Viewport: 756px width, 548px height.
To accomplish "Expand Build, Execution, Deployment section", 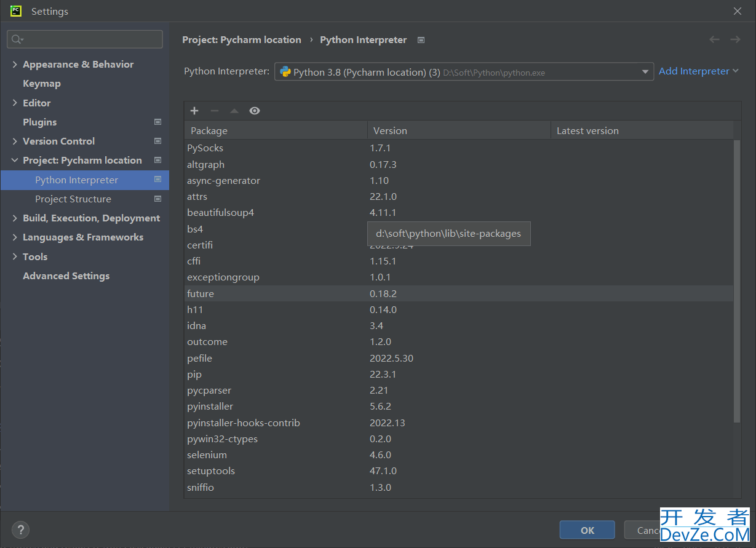I will 15,218.
